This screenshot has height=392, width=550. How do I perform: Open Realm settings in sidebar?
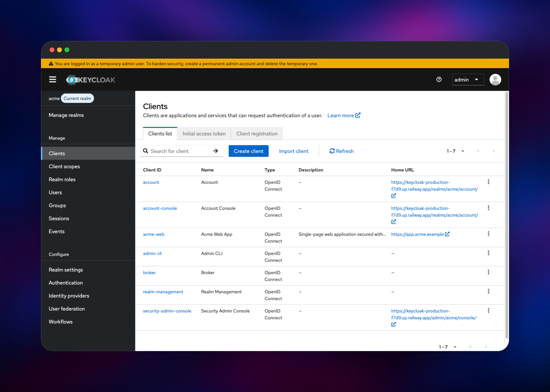pos(88,270)
